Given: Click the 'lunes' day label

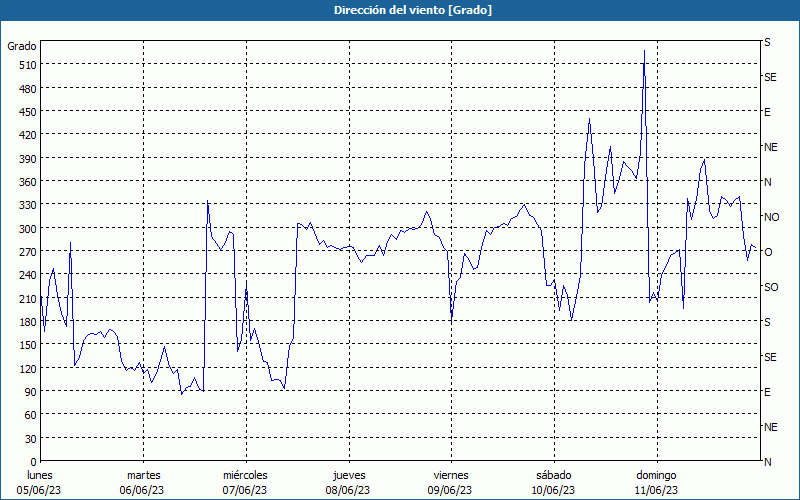Looking at the screenshot, I should coord(39,475).
